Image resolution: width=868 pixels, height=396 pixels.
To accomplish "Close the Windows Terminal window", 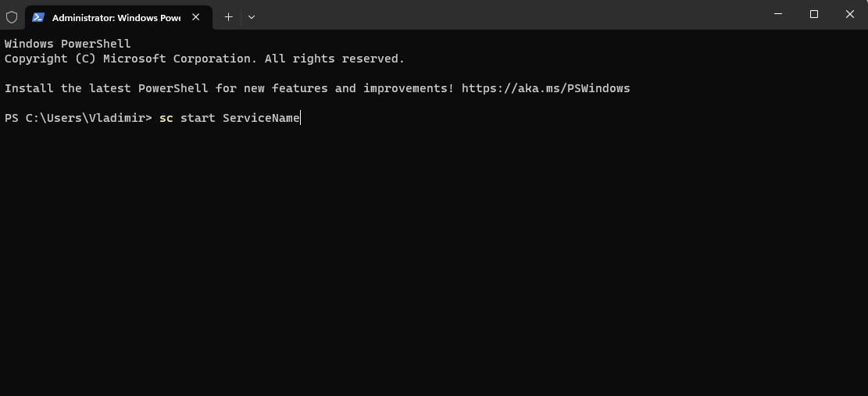I will (x=850, y=14).
